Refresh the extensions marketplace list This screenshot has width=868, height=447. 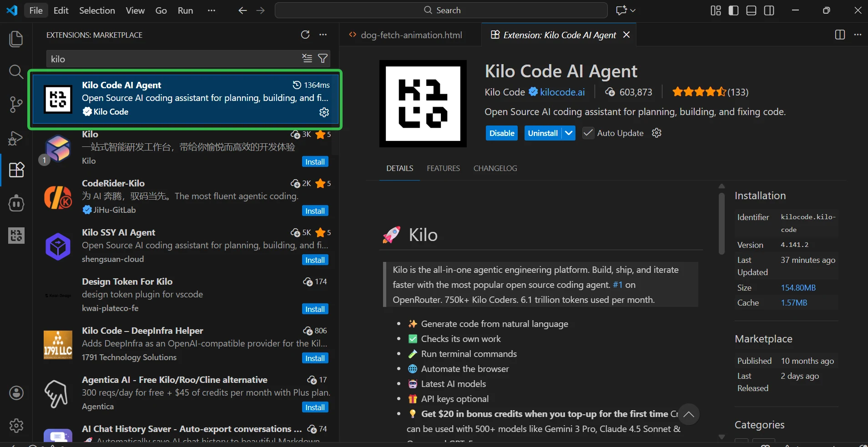[x=305, y=35]
